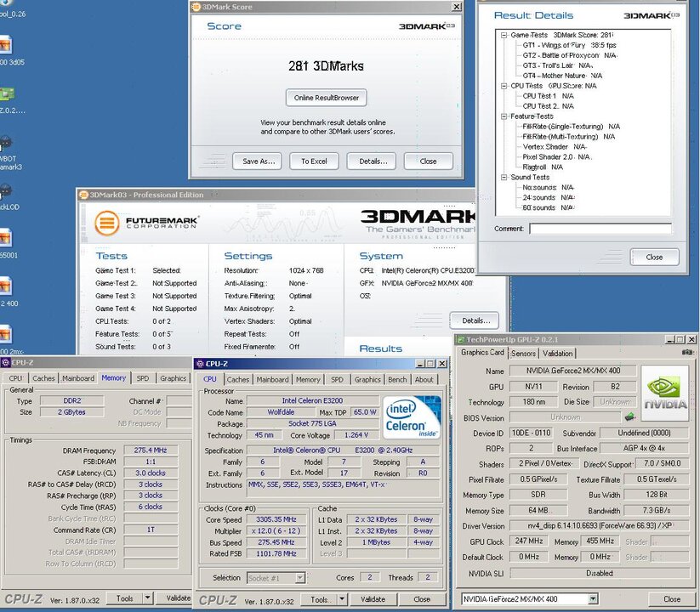Screen dimensions: 700x612
Task: Switch to the Mainboard tab in front CPU-Z
Action: (272, 380)
